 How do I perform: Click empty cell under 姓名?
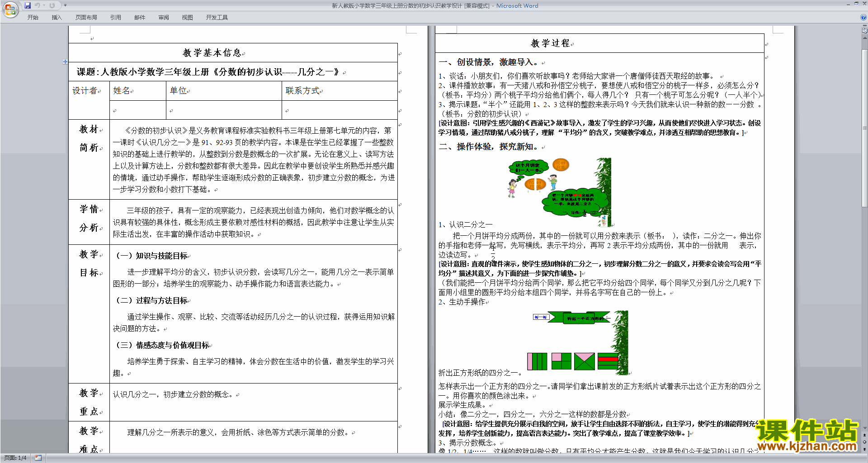[x=138, y=110]
